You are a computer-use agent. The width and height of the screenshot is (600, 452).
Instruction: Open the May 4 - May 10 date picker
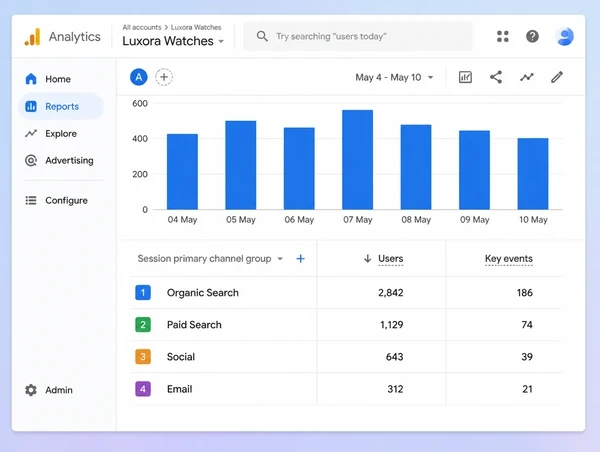[x=394, y=77]
